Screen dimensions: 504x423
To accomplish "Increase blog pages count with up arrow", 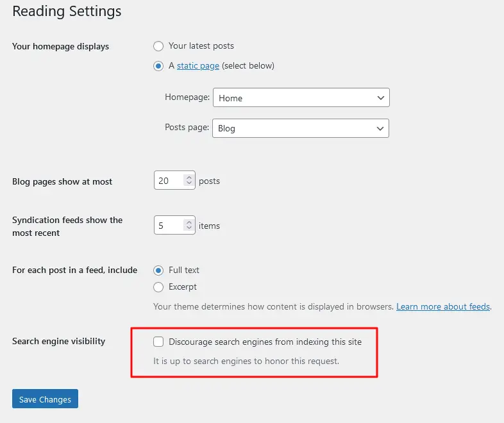I will pyautogui.click(x=189, y=178).
